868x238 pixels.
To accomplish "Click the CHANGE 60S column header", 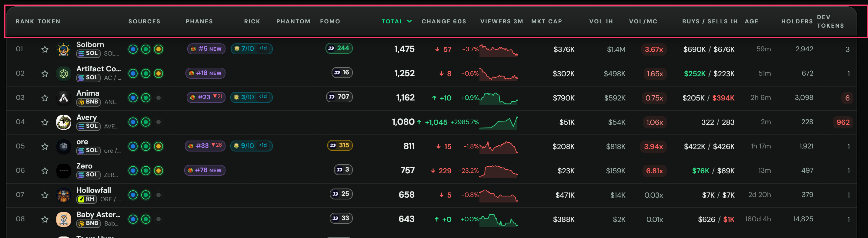I will pyautogui.click(x=444, y=21).
